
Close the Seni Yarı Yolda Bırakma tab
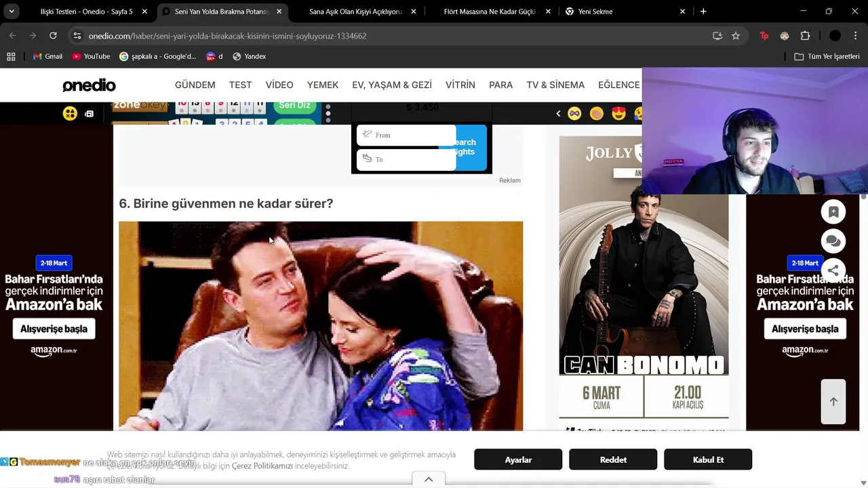[x=279, y=12]
